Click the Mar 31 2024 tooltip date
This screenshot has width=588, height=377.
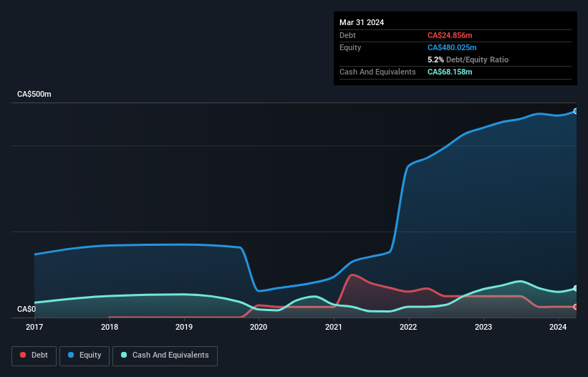[x=362, y=22]
